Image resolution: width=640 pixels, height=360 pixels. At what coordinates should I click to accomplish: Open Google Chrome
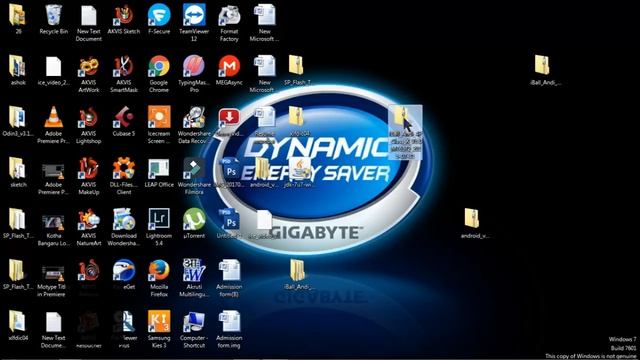point(159,66)
